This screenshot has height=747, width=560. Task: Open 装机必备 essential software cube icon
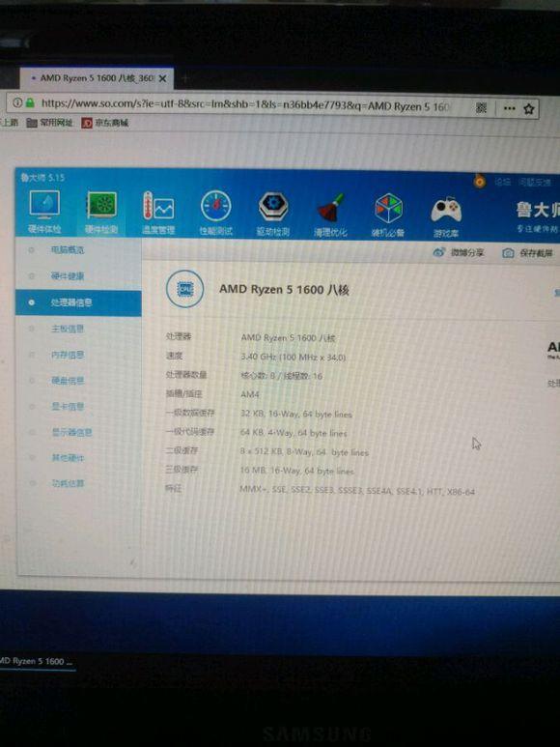click(x=388, y=215)
